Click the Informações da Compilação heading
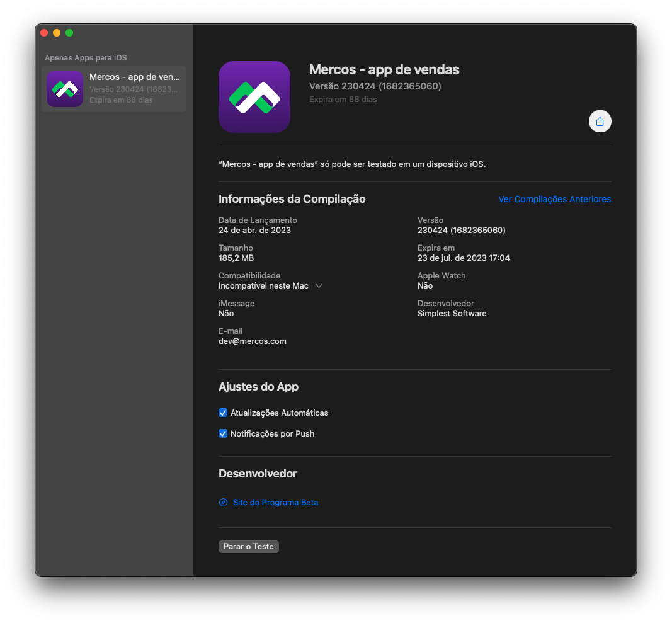 292,199
